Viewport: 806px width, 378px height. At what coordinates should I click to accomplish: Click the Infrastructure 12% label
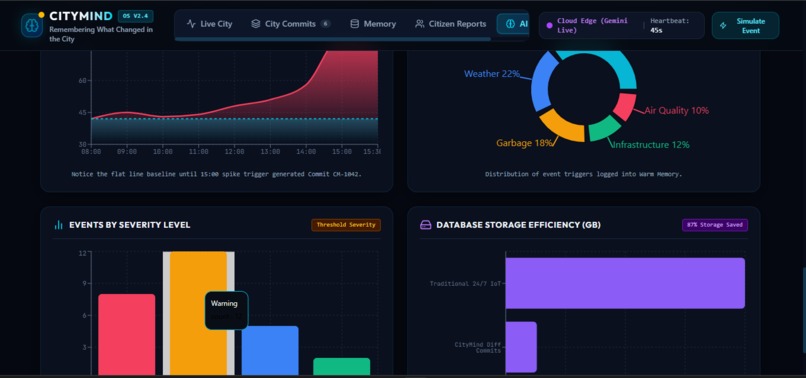tap(650, 145)
